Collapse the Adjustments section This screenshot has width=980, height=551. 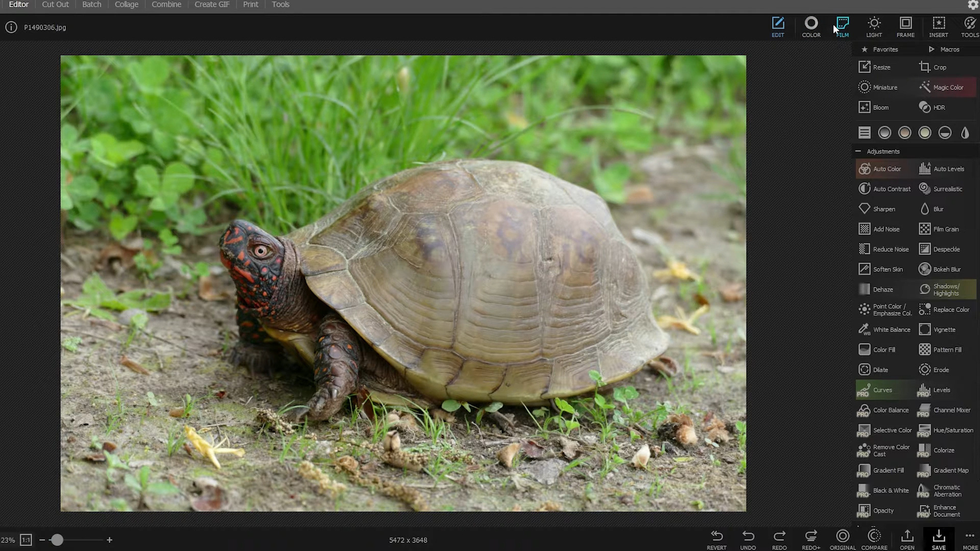pos(858,151)
